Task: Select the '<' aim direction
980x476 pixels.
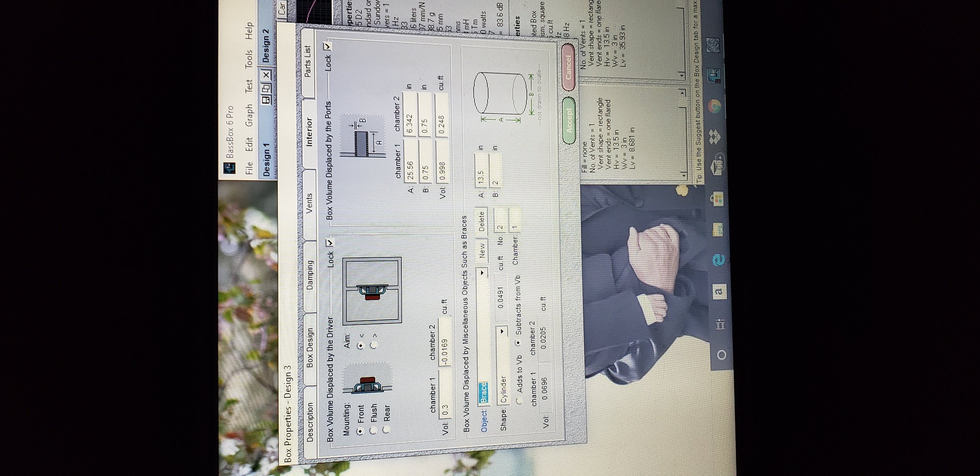Action: click(x=361, y=346)
